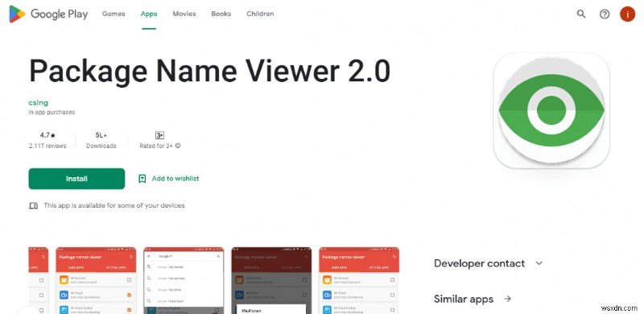The image size is (644, 314).
Task: Click the Package Name Viewer app icon
Action: pyautogui.click(x=551, y=110)
